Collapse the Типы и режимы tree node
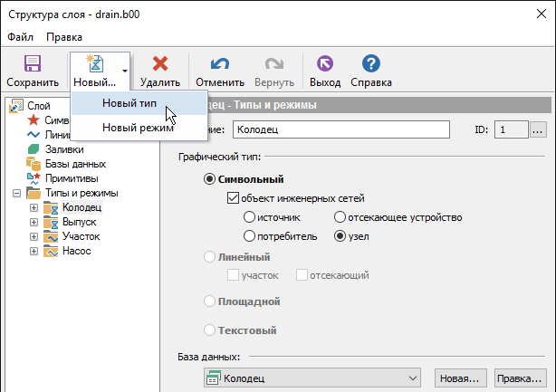The width and height of the screenshot is (556, 392). pos(17,194)
